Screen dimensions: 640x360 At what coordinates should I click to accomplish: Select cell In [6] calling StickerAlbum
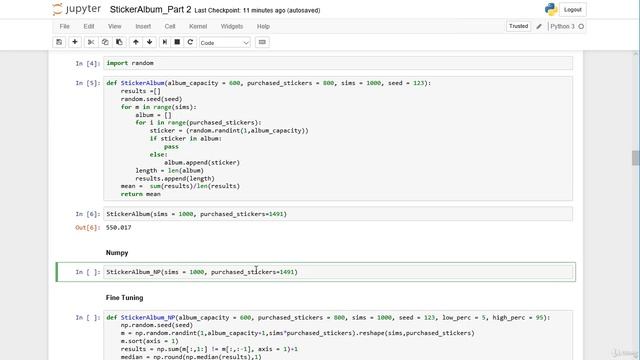click(x=338, y=214)
